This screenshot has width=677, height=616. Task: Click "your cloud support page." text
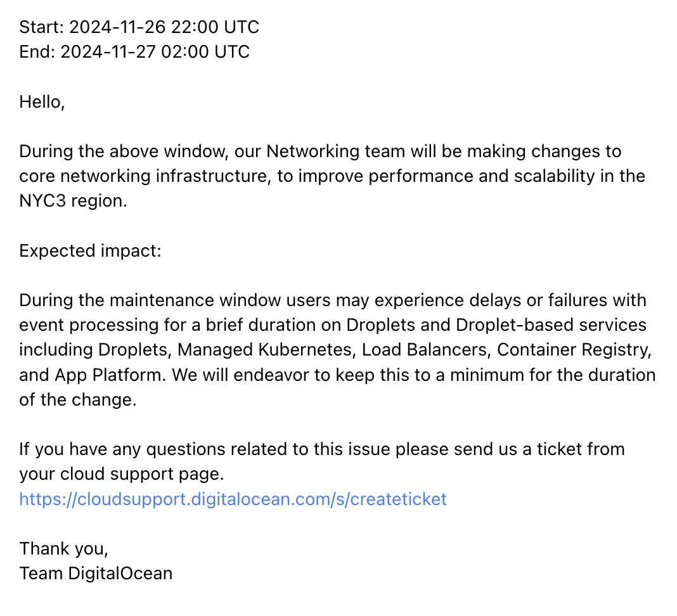click(x=122, y=474)
